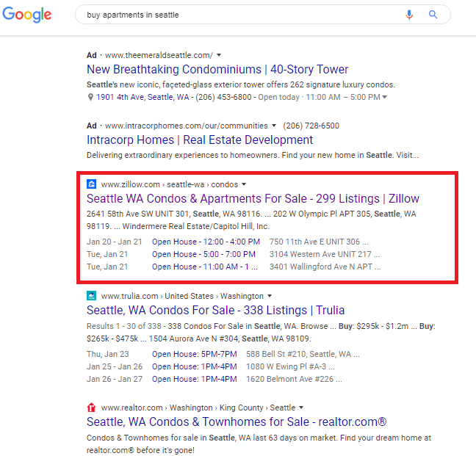The width and height of the screenshot is (476, 456).
Task: Click the Trulia favicon
Action: pos(91,295)
